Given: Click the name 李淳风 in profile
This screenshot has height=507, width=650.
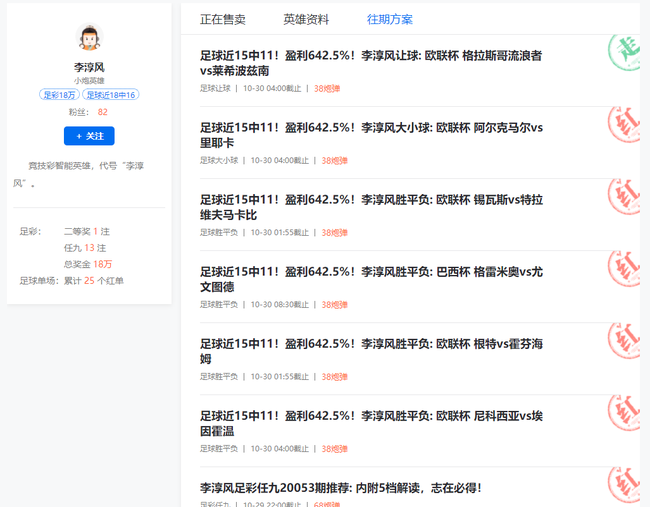Looking at the screenshot, I should click(x=89, y=67).
